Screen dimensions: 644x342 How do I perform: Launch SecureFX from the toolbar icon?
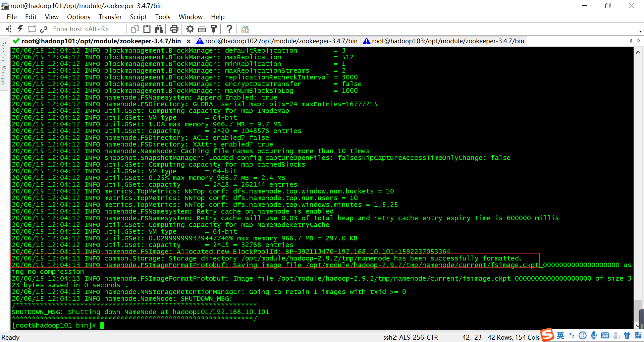click(x=245, y=29)
